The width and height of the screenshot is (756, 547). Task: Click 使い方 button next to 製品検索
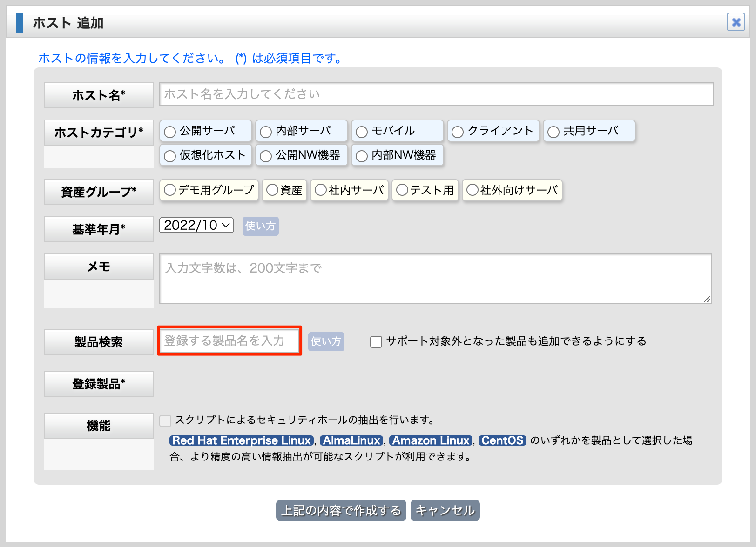(326, 341)
